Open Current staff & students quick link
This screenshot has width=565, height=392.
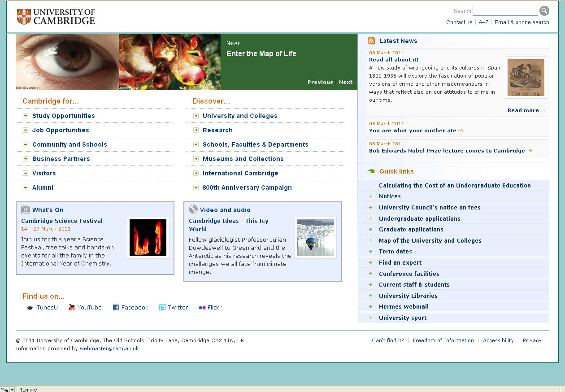tap(414, 284)
